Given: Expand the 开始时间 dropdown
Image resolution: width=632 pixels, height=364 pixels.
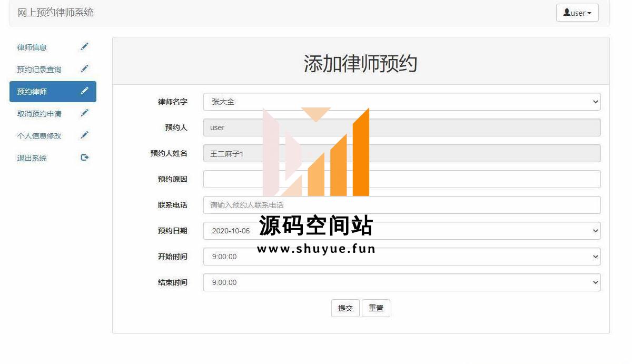Looking at the screenshot, I should [x=402, y=257].
